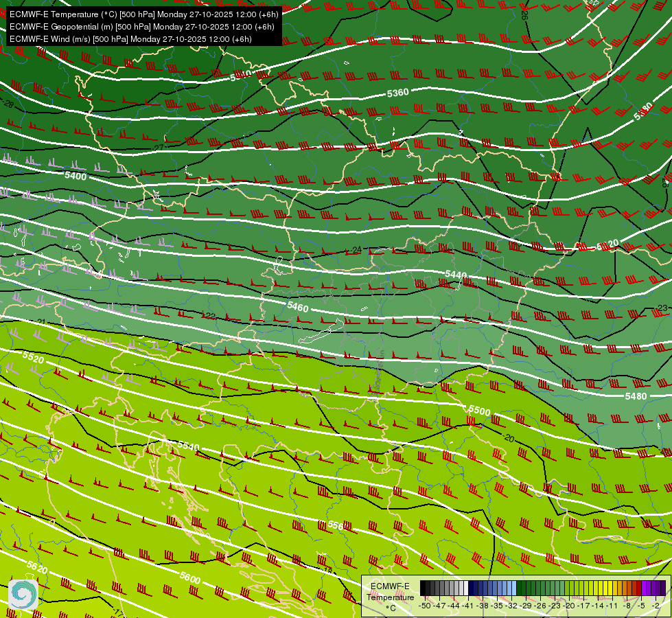Click the 5400 geopotential contour label
This screenshot has height=618, width=672.
pos(76,176)
